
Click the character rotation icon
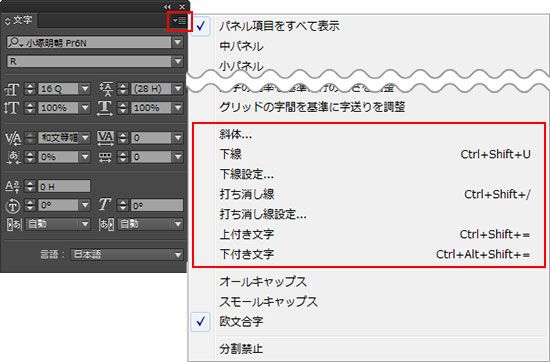click(13, 205)
